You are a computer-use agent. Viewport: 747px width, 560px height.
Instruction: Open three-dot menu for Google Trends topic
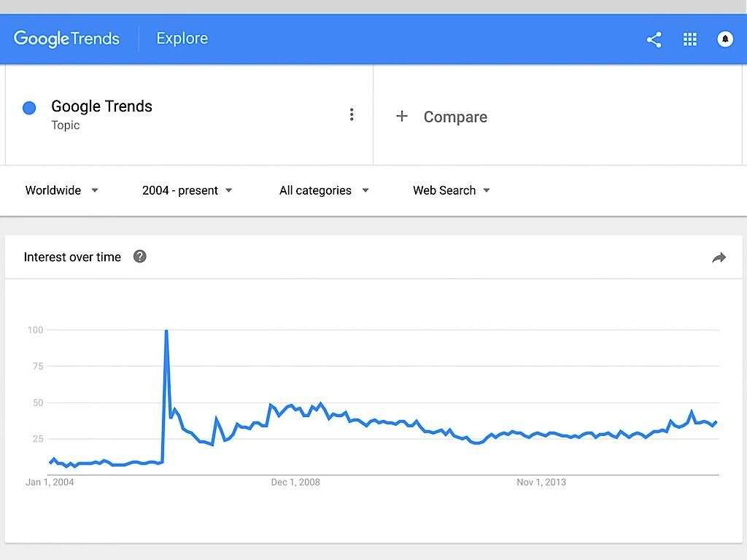click(x=352, y=114)
